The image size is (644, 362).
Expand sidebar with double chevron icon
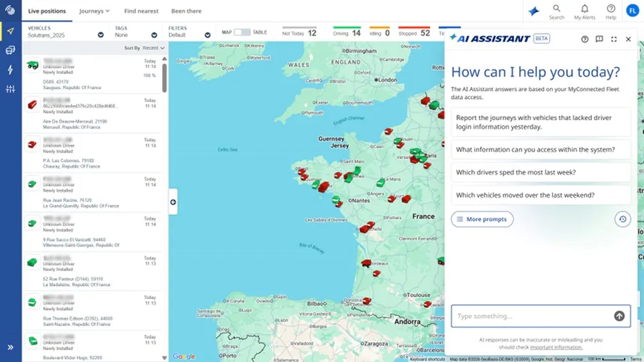(x=11, y=347)
